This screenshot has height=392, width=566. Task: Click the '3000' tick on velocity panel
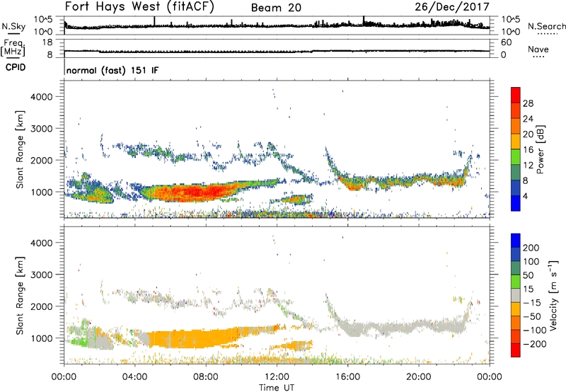[41, 275]
